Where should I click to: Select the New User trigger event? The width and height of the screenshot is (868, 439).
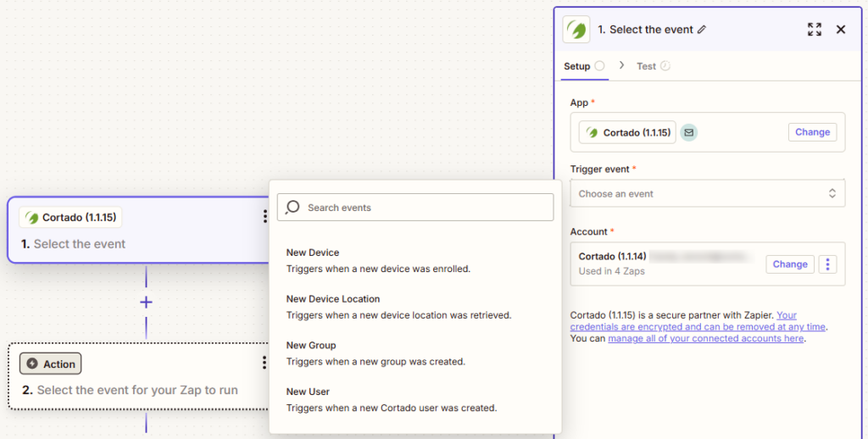point(415,400)
